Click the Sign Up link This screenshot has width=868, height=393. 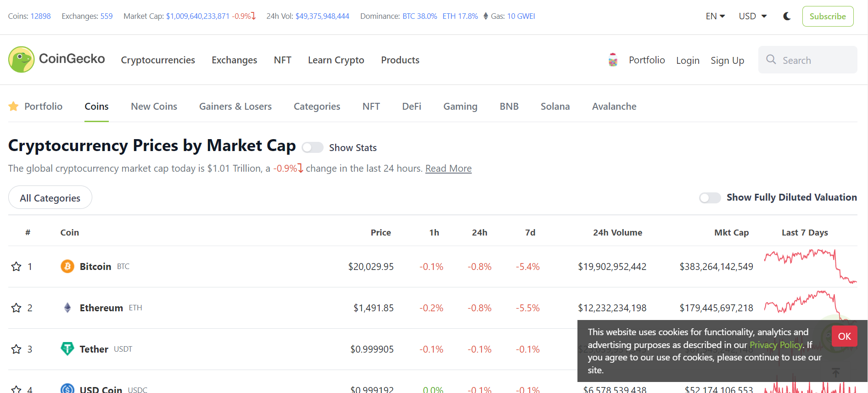click(x=727, y=60)
